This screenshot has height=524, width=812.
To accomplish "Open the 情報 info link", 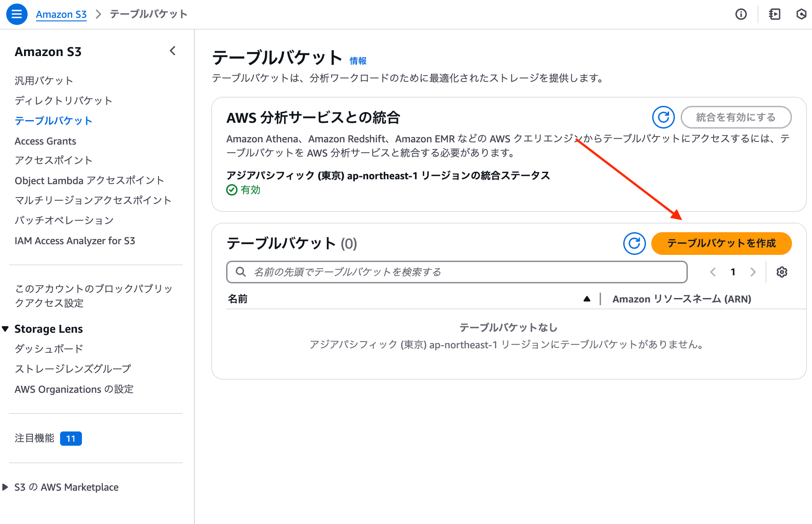I will pos(358,61).
